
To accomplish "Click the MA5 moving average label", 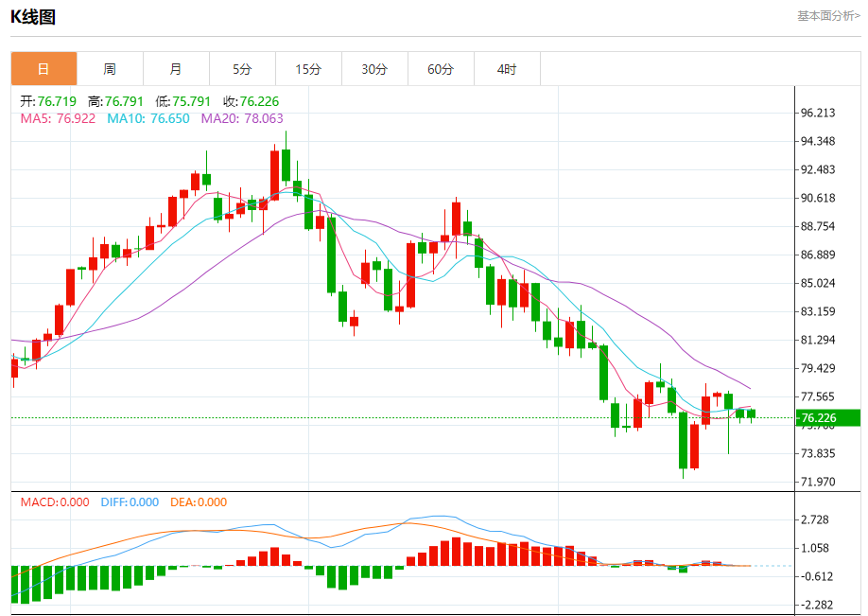I will (58, 118).
